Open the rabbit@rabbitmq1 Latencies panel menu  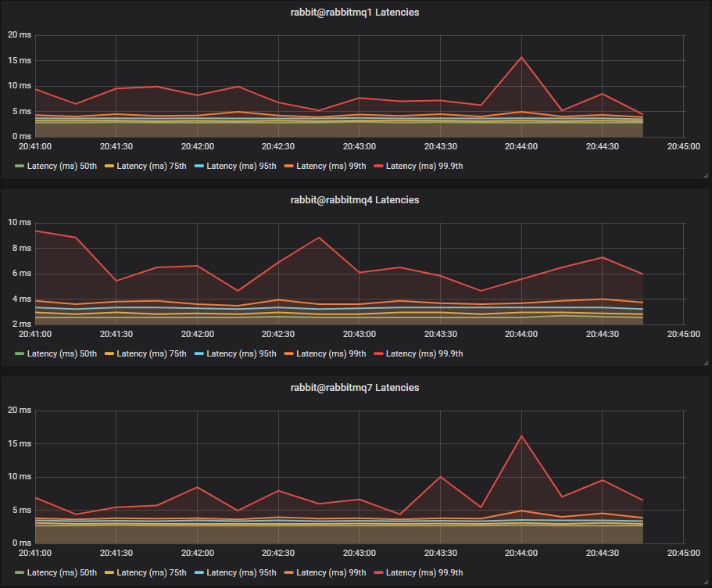[356, 12]
